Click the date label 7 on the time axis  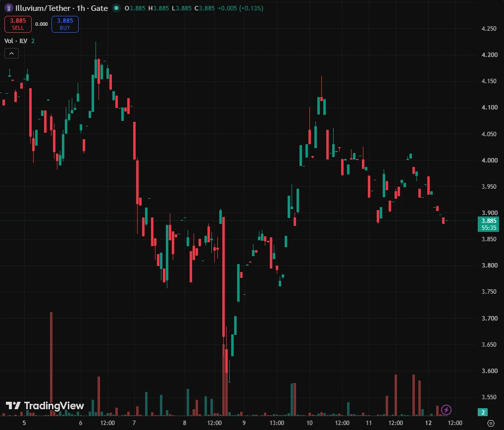click(x=134, y=423)
